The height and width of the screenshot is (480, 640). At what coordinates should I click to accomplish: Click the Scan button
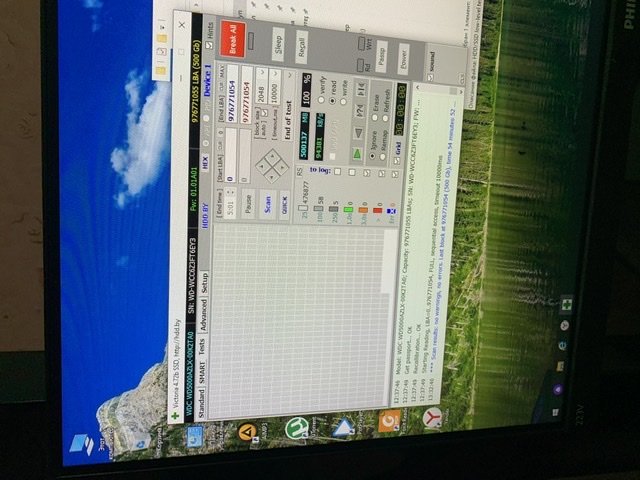[x=267, y=204]
